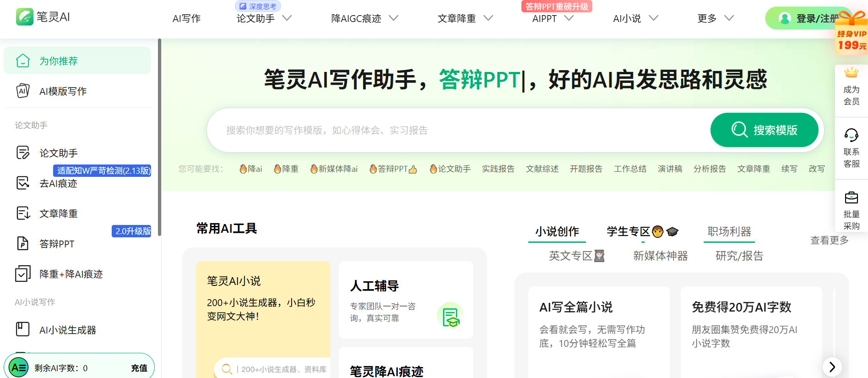Click the headset icon for 联系客服
Image resolution: width=868 pixels, height=378 pixels.
(x=852, y=135)
